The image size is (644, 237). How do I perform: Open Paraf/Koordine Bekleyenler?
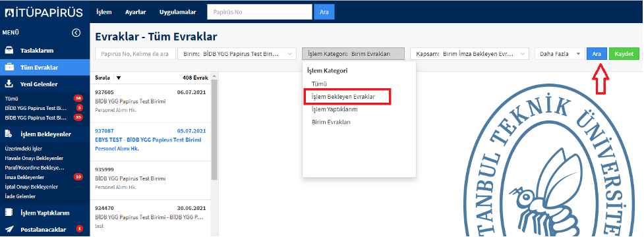point(34,168)
